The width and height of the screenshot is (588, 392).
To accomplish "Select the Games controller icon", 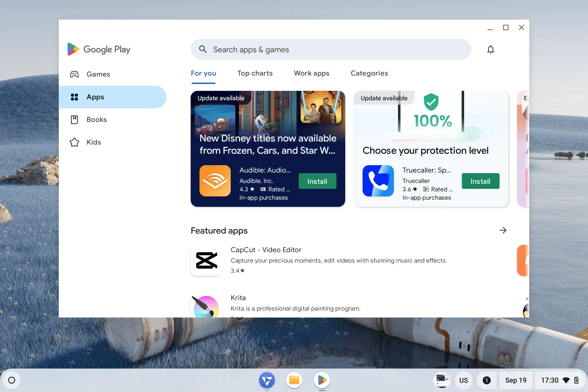I will coord(74,74).
